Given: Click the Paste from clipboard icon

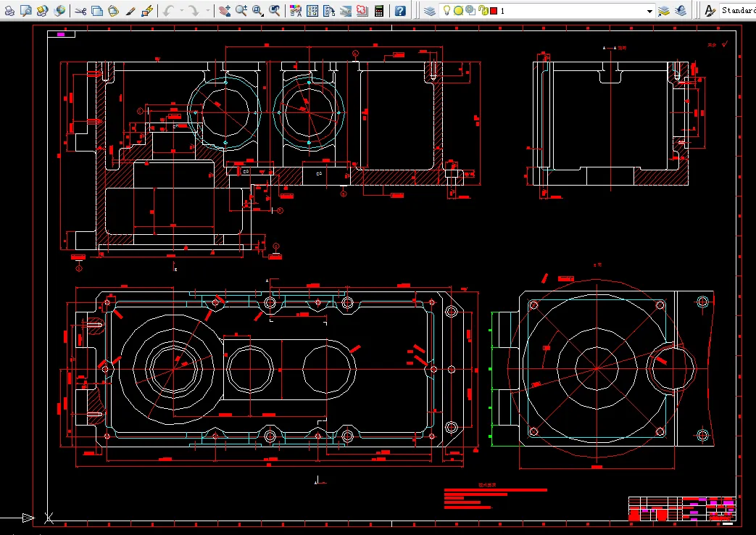Looking at the screenshot, I should 113,11.
